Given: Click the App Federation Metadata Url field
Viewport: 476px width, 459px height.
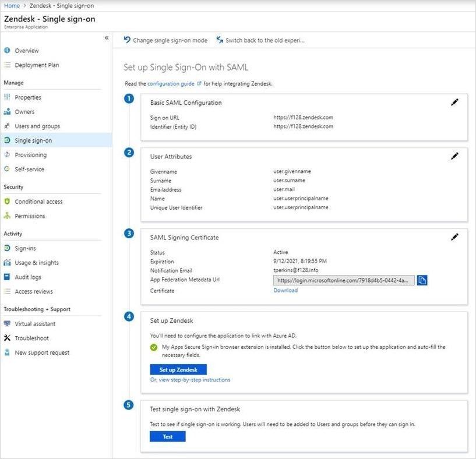Looking at the screenshot, I should tap(344, 280).
